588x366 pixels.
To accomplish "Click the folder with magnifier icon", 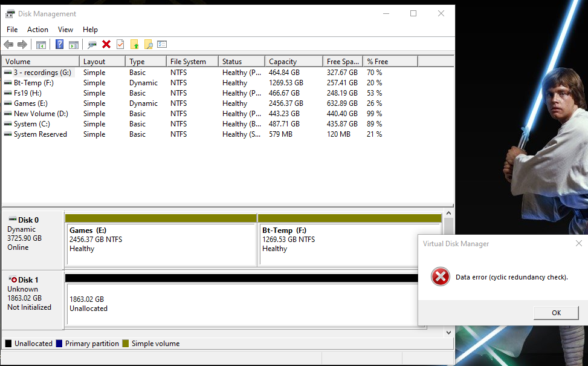I will (149, 44).
